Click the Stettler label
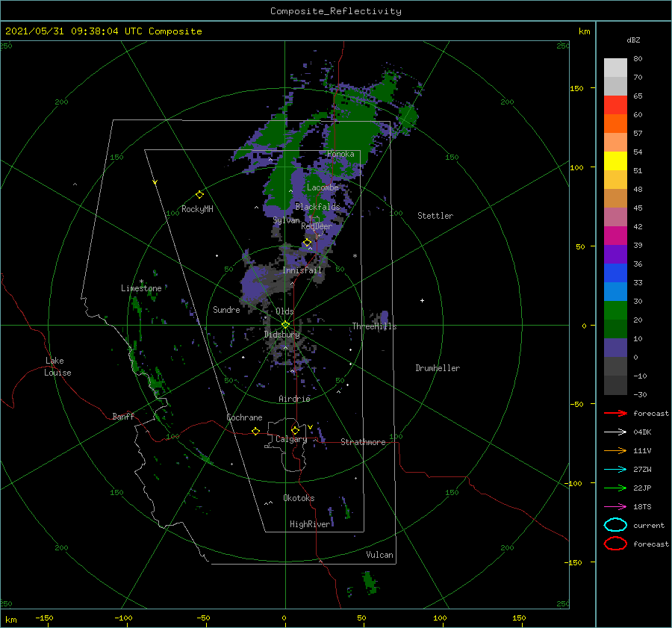The image size is (672, 628). (435, 216)
